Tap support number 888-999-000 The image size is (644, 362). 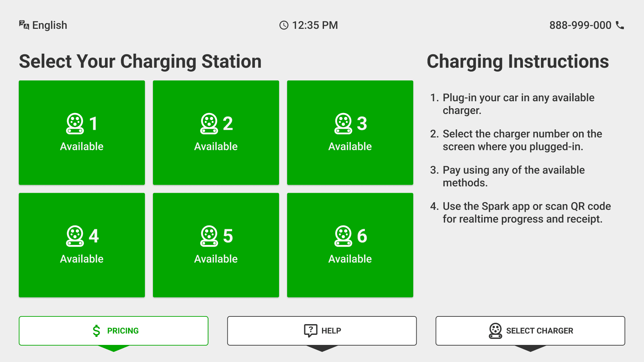(580, 25)
